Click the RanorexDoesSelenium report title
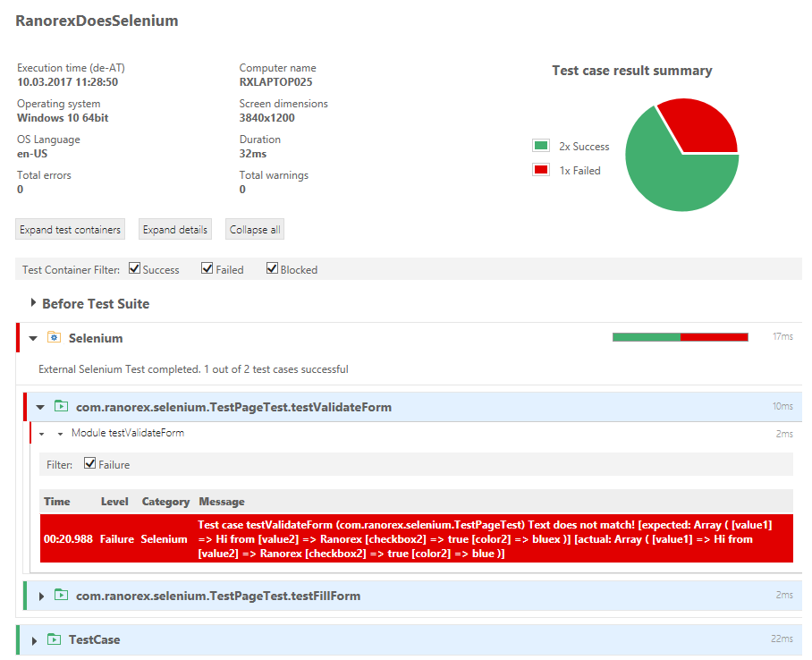 point(97,21)
